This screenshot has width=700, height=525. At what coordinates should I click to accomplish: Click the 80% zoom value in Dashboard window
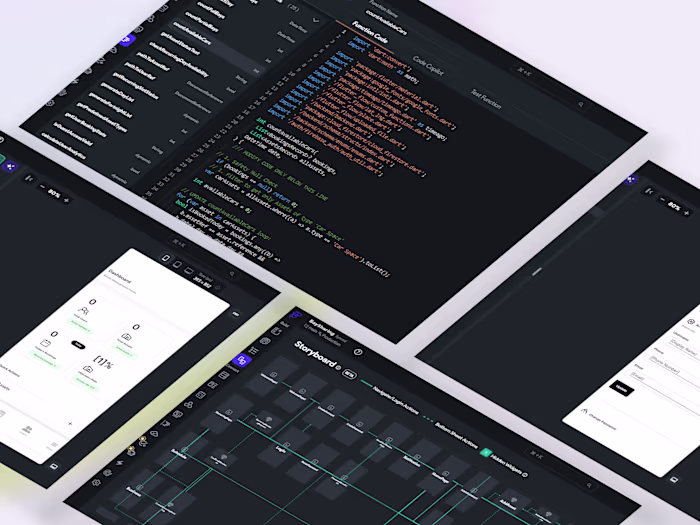pos(54,194)
